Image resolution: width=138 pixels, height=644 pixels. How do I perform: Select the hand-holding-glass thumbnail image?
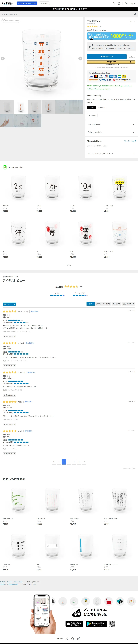(x=7, y=121)
